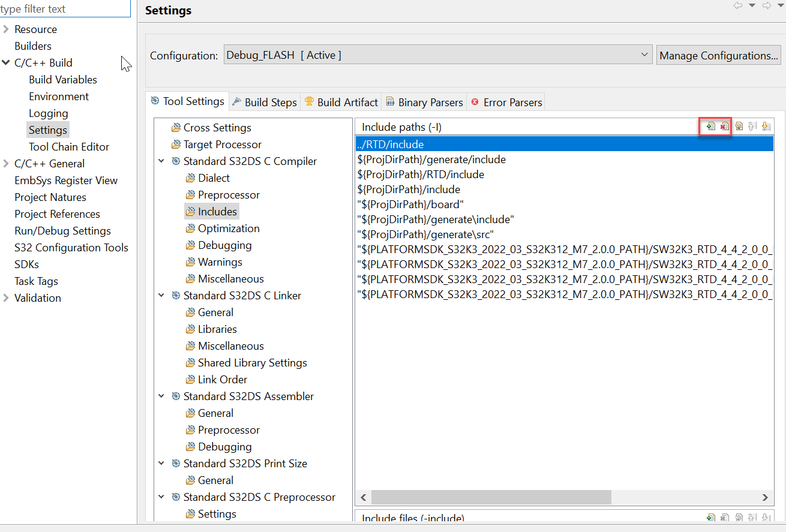Viewport: 786px width, 532px height.
Task: Expand the Validation section
Action: point(5,297)
